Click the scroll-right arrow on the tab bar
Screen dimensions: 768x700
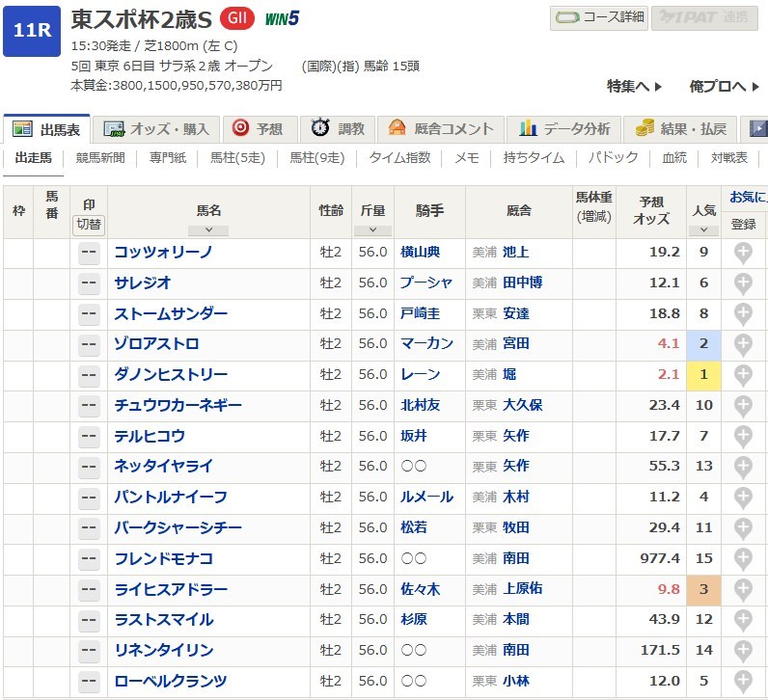758,128
